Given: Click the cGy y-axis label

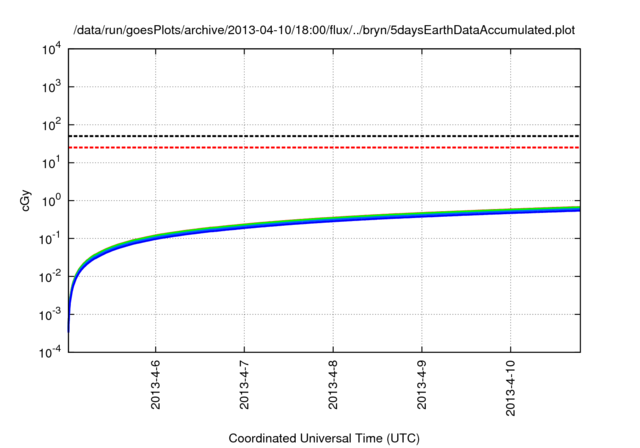Looking at the screenshot, I should pyautogui.click(x=25, y=200).
